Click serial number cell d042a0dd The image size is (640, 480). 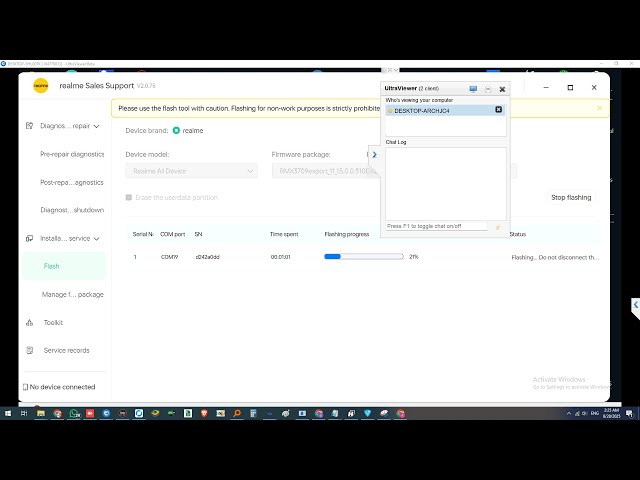pos(207,257)
